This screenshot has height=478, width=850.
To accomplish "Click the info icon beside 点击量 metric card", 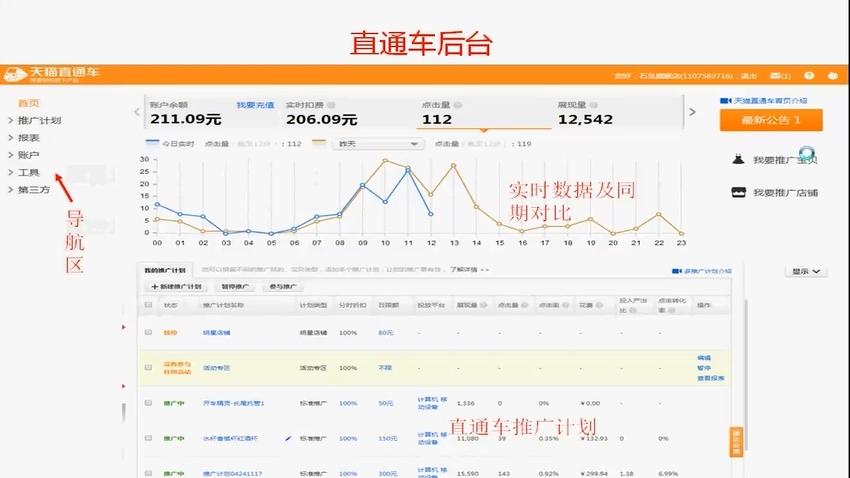I will 458,105.
